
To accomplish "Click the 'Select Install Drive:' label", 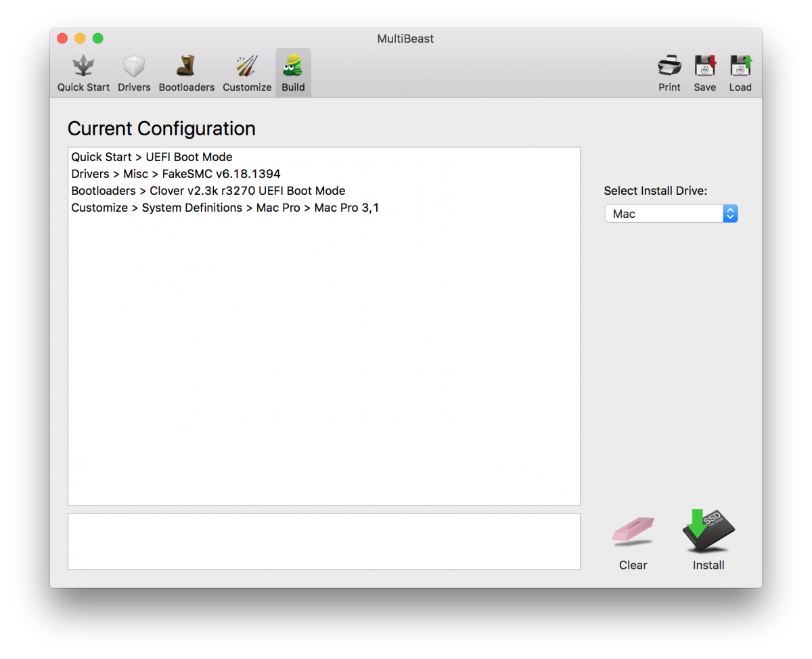I will point(656,191).
